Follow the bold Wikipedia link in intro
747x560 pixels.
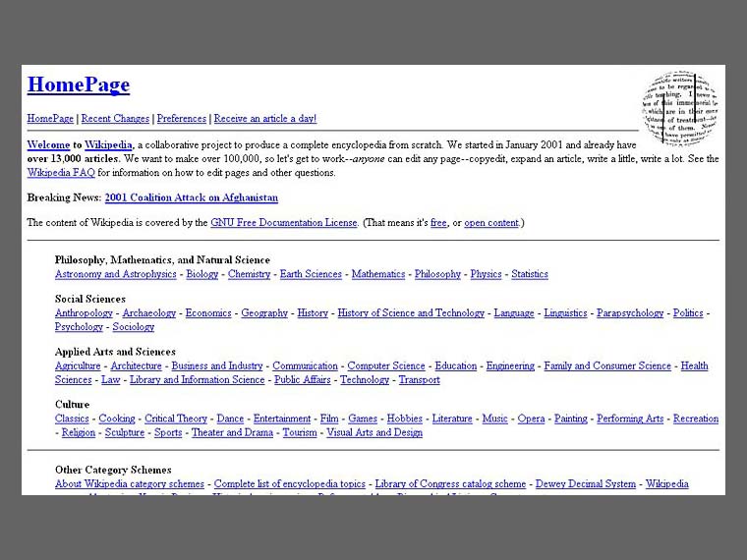109,144
